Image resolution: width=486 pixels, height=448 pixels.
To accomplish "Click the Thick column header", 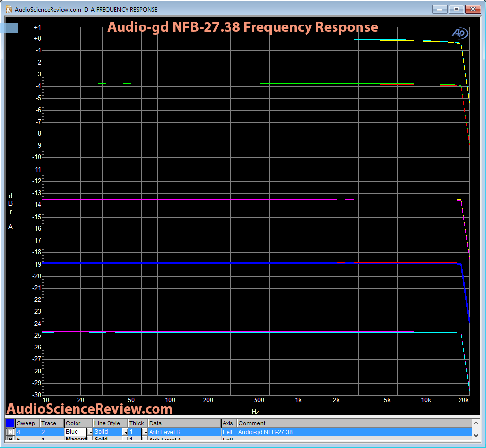I will (138, 423).
